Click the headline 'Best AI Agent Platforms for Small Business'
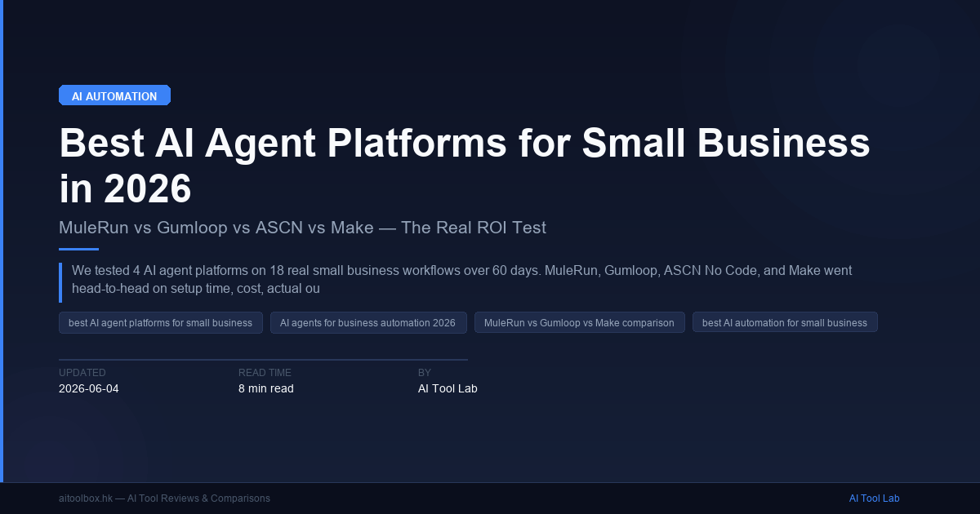 [465, 144]
